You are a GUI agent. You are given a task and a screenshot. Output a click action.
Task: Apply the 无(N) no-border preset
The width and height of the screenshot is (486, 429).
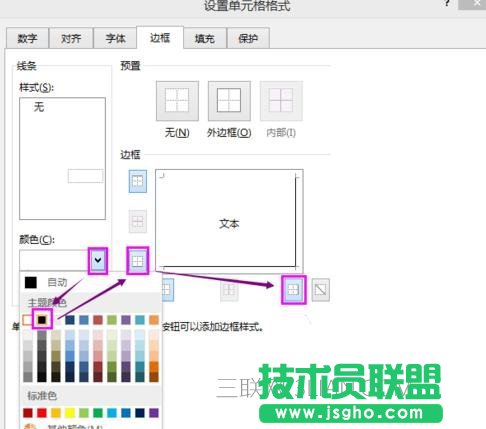[177, 101]
